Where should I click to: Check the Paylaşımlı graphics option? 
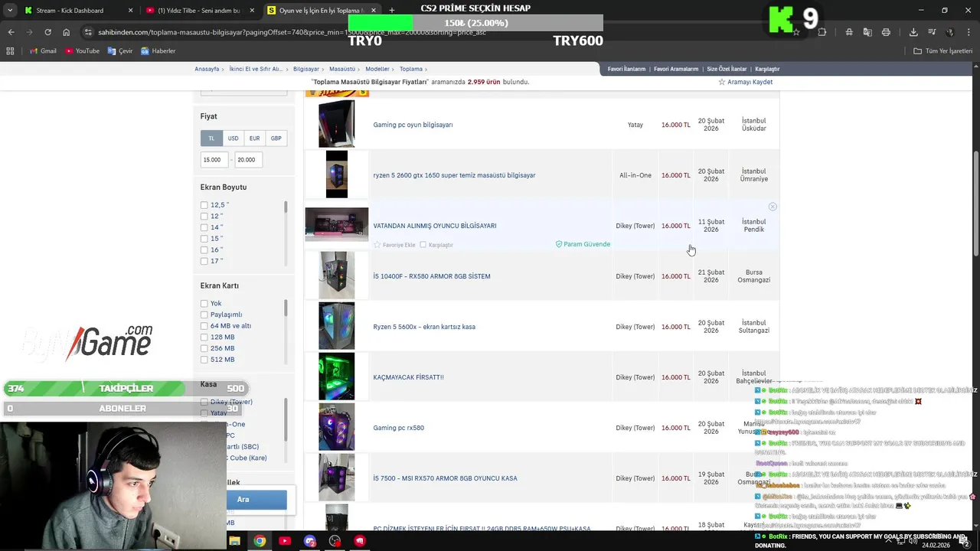pos(204,315)
